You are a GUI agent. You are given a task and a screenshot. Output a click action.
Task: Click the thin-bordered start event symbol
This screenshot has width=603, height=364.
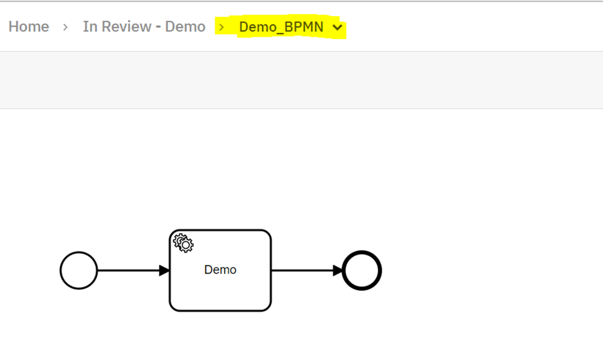click(79, 269)
